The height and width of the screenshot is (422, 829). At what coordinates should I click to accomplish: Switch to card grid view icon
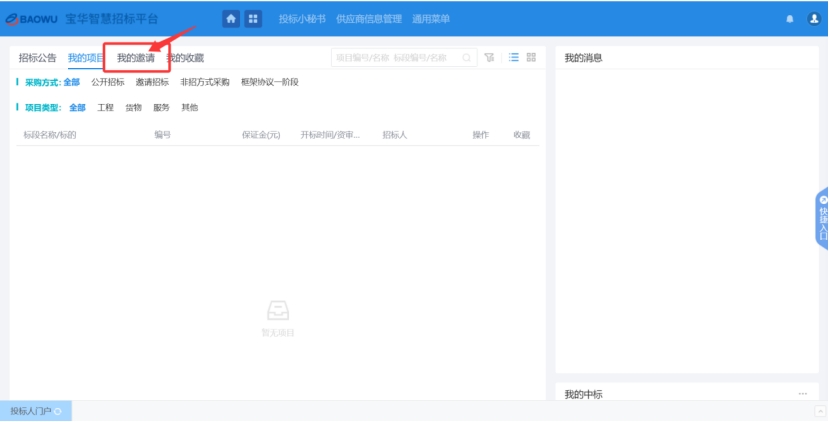click(531, 57)
